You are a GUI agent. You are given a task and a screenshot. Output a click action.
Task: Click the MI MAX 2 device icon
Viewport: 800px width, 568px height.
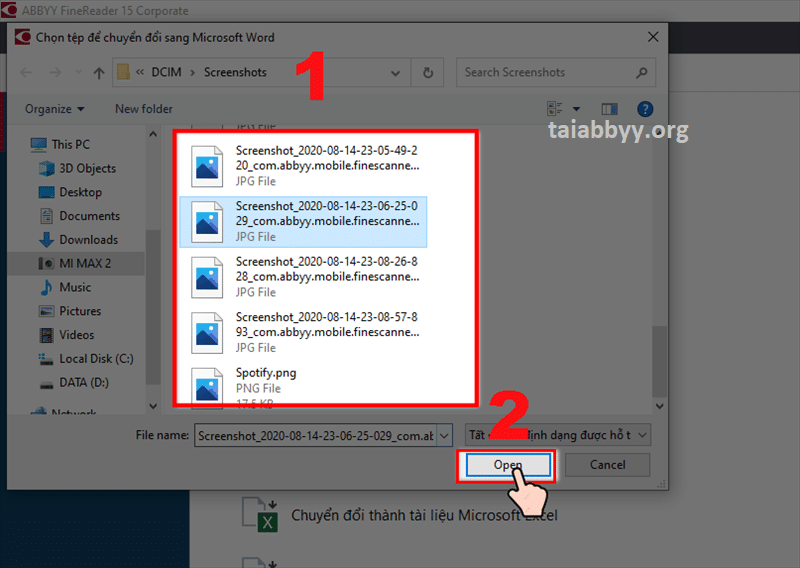click(x=46, y=263)
